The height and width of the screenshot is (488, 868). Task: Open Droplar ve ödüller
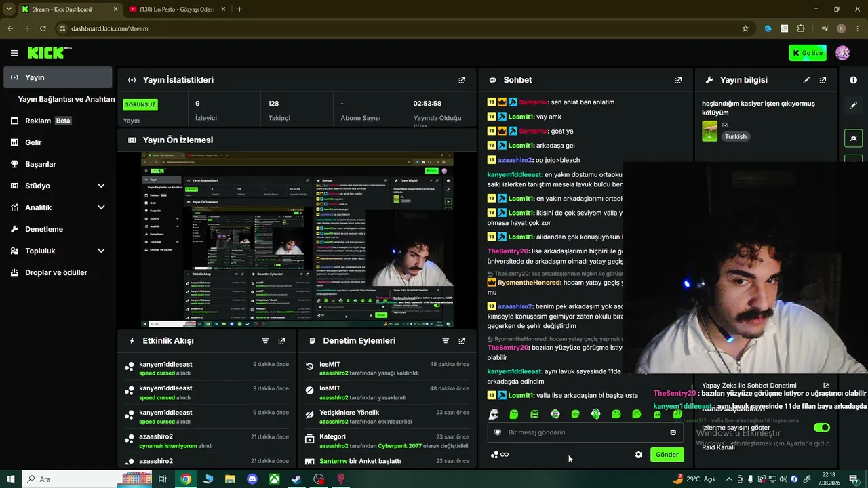click(x=58, y=272)
